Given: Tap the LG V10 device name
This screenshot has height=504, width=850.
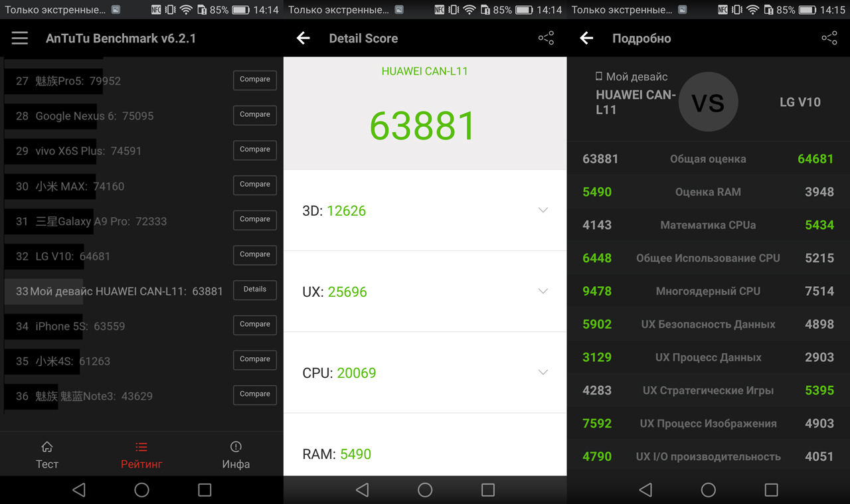Looking at the screenshot, I should 800,102.
